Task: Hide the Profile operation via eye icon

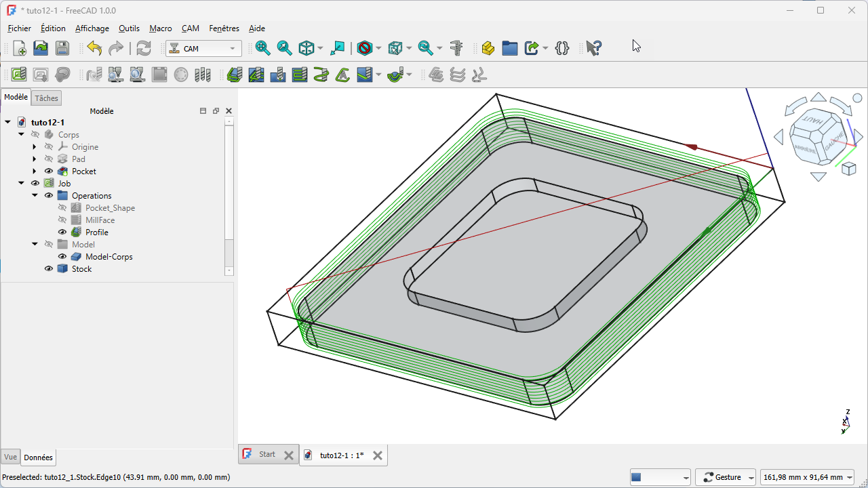Action: point(62,232)
